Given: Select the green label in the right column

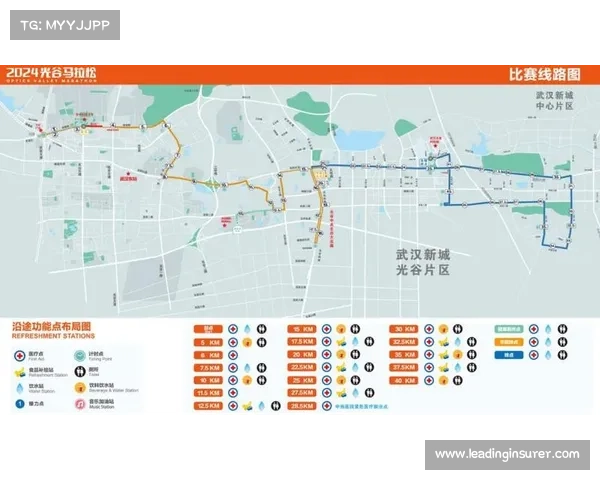Looking at the screenshot, I should tap(509, 329).
